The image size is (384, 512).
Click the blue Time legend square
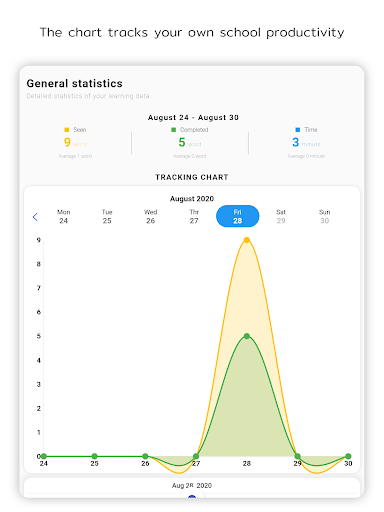pos(298,130)
